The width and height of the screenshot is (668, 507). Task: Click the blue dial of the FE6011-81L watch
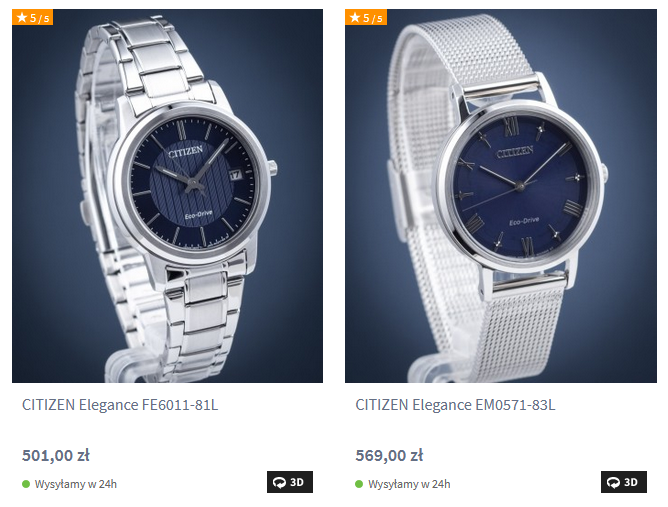click(192, 184)
